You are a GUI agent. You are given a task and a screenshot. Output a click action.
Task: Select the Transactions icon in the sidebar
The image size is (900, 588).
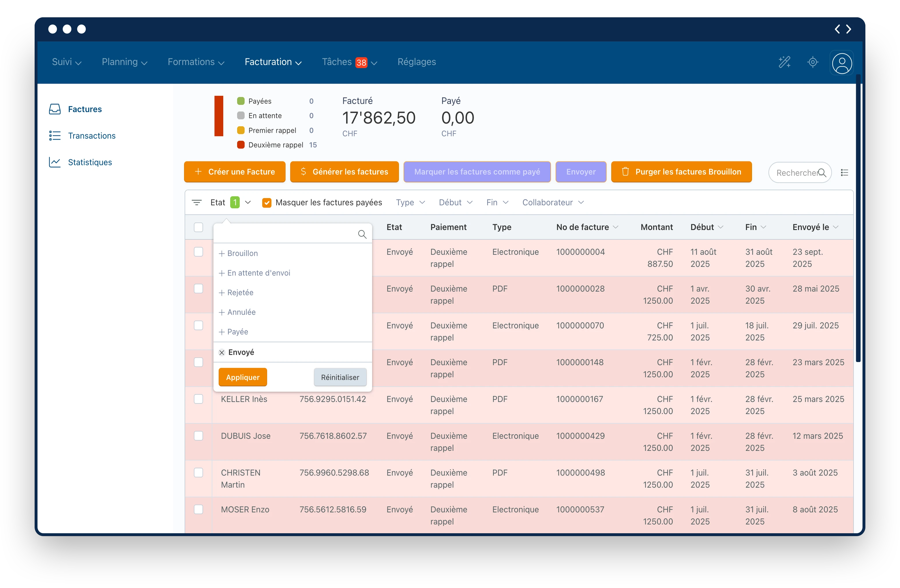click(x=55, y=136)
